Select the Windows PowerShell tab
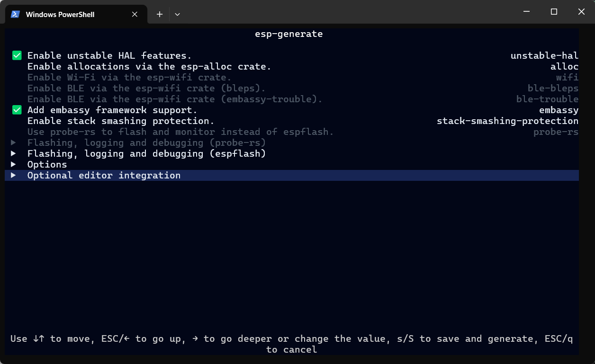Image resolution: width=595 pixels, height=364 pixels. point(60,14)
